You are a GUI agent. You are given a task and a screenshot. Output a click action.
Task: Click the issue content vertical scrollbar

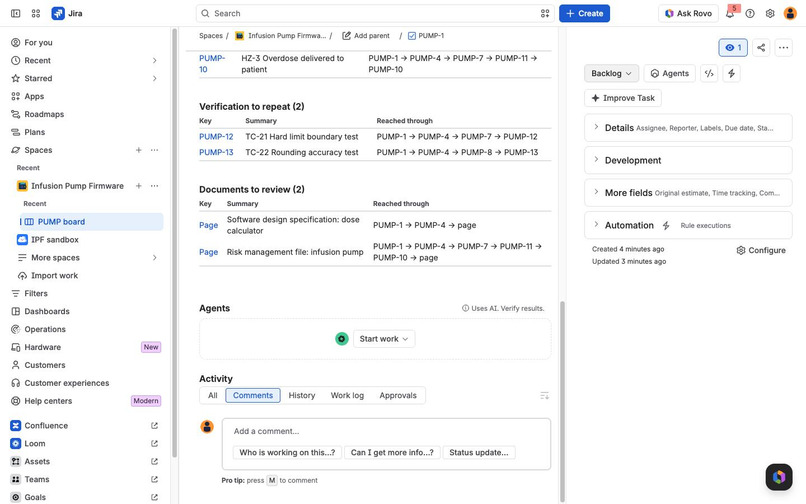562,401
